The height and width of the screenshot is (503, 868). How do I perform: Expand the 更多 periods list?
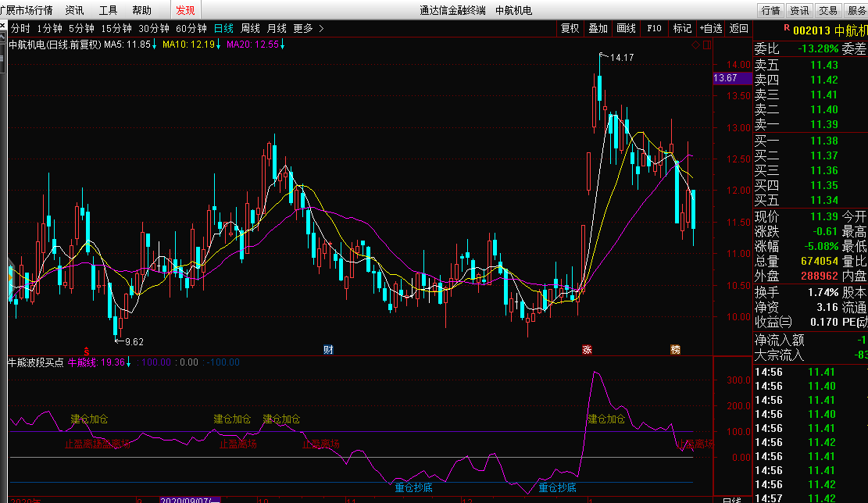pyautogui.click(x=308, y=28)
